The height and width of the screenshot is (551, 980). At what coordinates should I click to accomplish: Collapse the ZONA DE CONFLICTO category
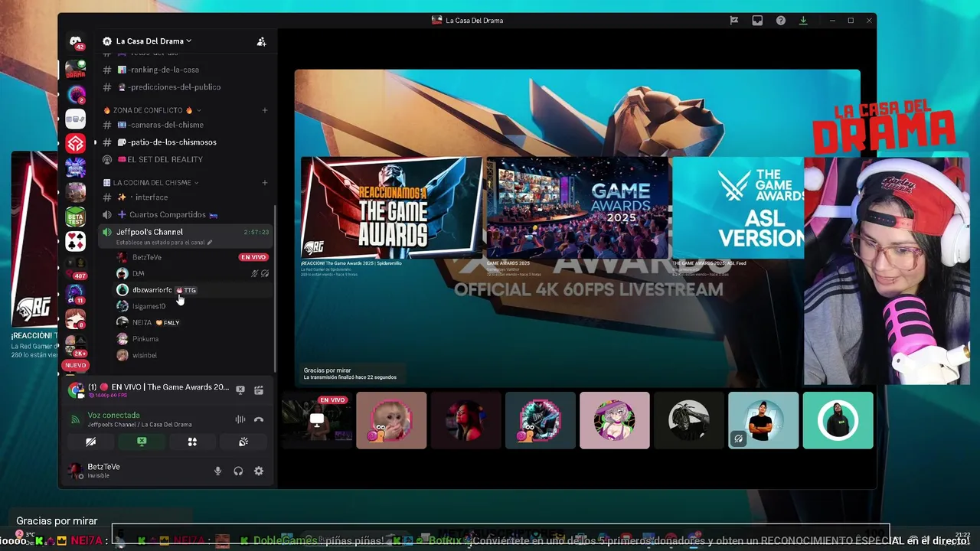[x=152, y=110]
